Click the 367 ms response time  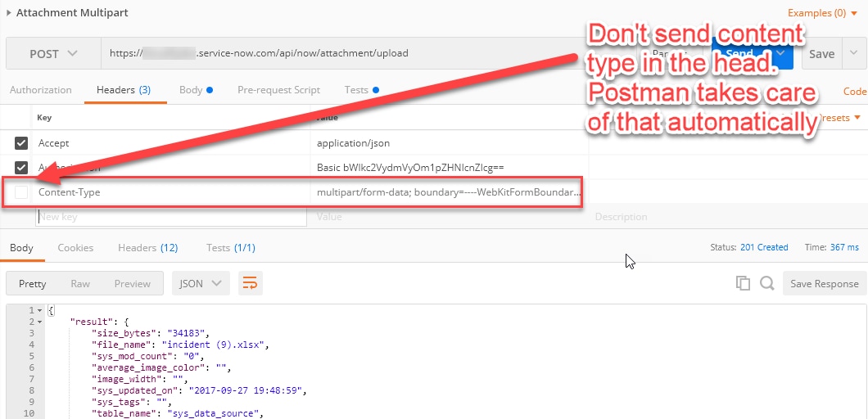845,247
